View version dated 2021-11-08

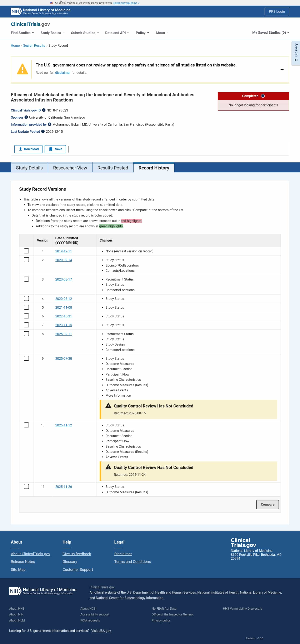point(64,307)
